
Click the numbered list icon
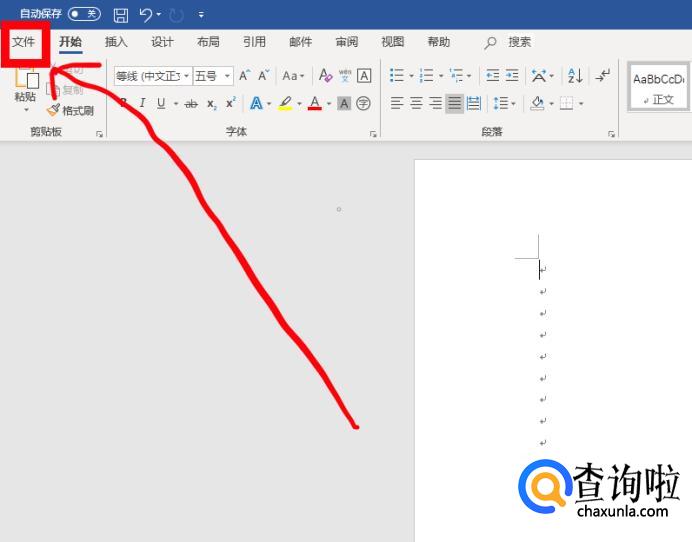coord(426,76)
